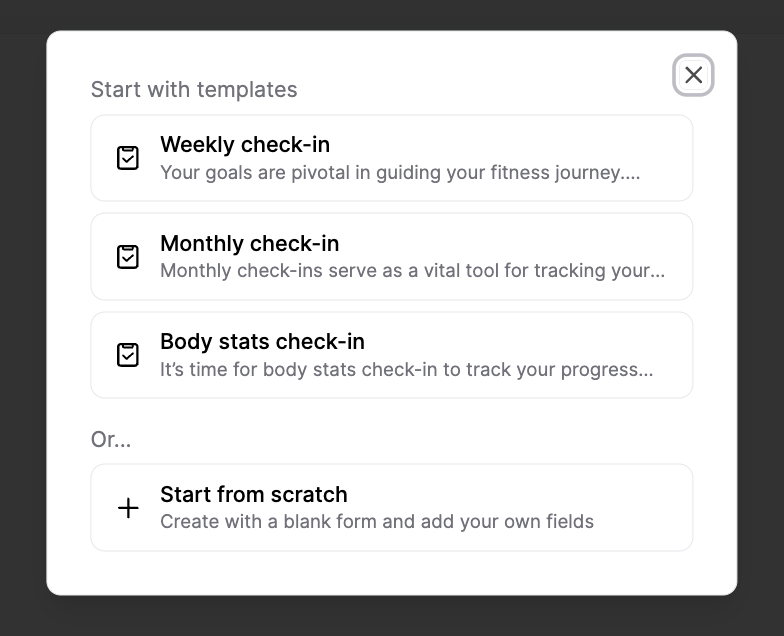This screenshot has width=784, height=636.
Task: Click the Body stats check-in clipboard icon
Action: point(128,355)
